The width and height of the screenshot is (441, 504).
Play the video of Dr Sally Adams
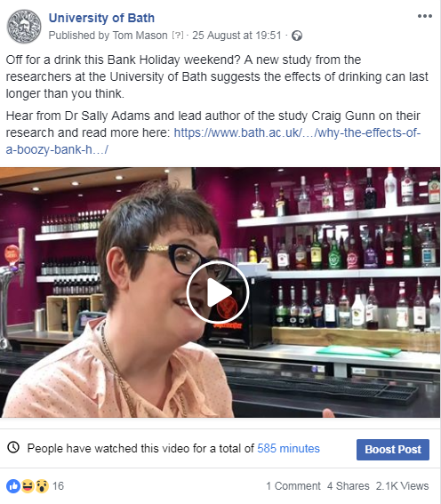click(218, 292)
